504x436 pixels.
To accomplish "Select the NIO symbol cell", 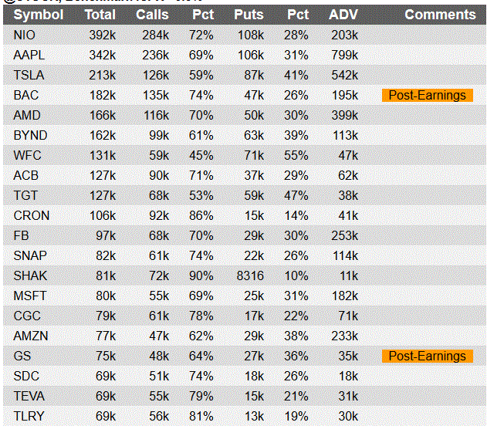I will pyautogui.click(x=25, y=35).
